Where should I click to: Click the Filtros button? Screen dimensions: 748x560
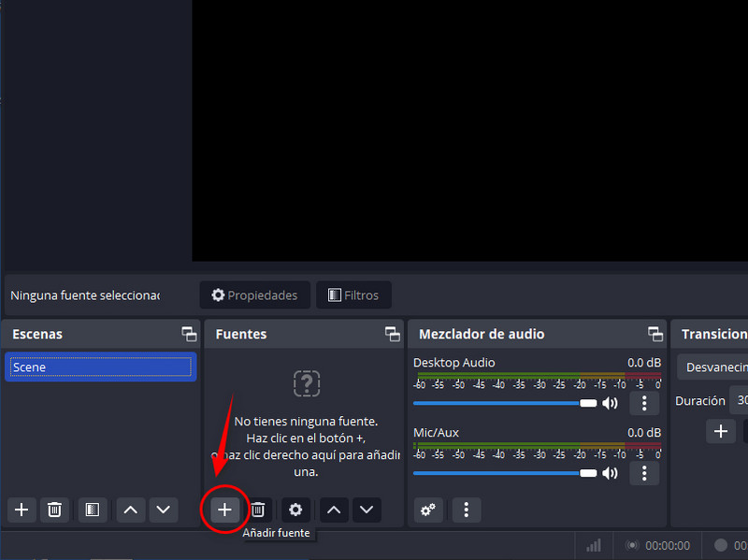point(353,295)
